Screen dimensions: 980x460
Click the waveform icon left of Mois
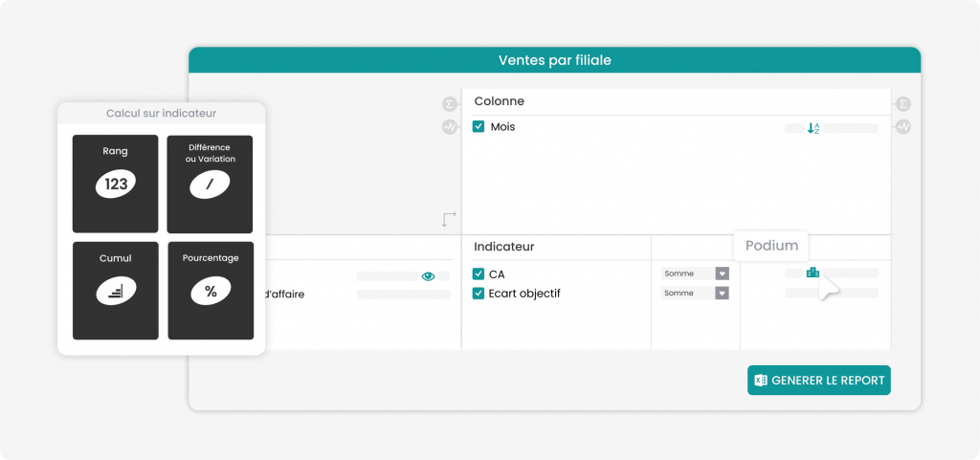[450, 126]
